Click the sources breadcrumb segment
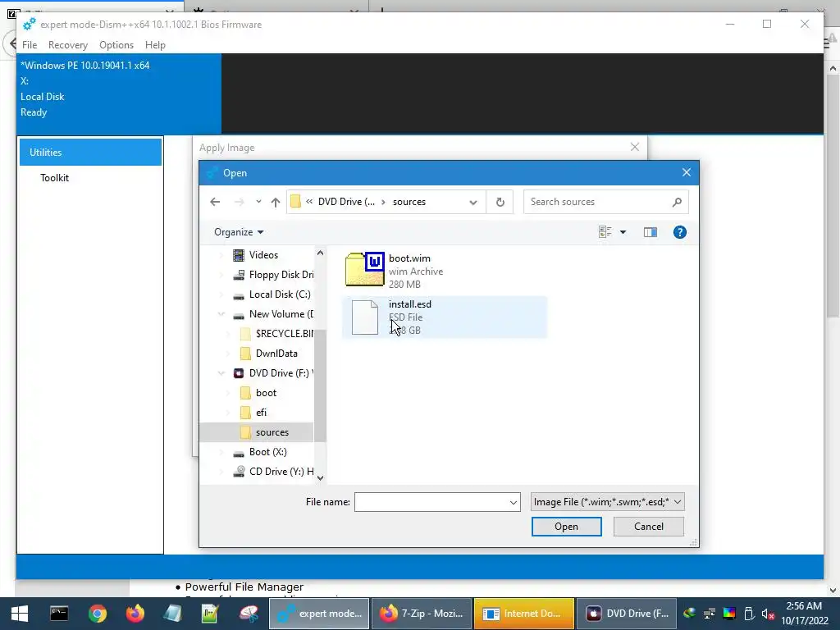The height and width of the screenshot is (630, 840). tap(409, 202)
